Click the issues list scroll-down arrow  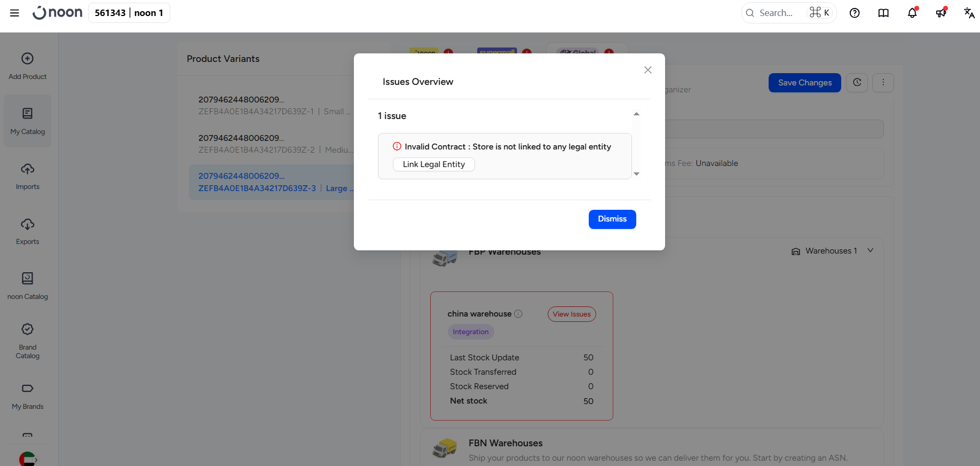(636, 174)
